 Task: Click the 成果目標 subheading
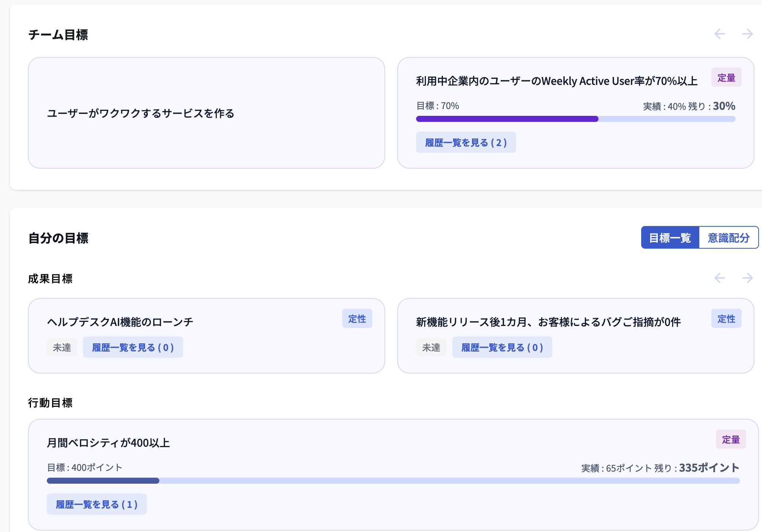(x=50, y=278)
